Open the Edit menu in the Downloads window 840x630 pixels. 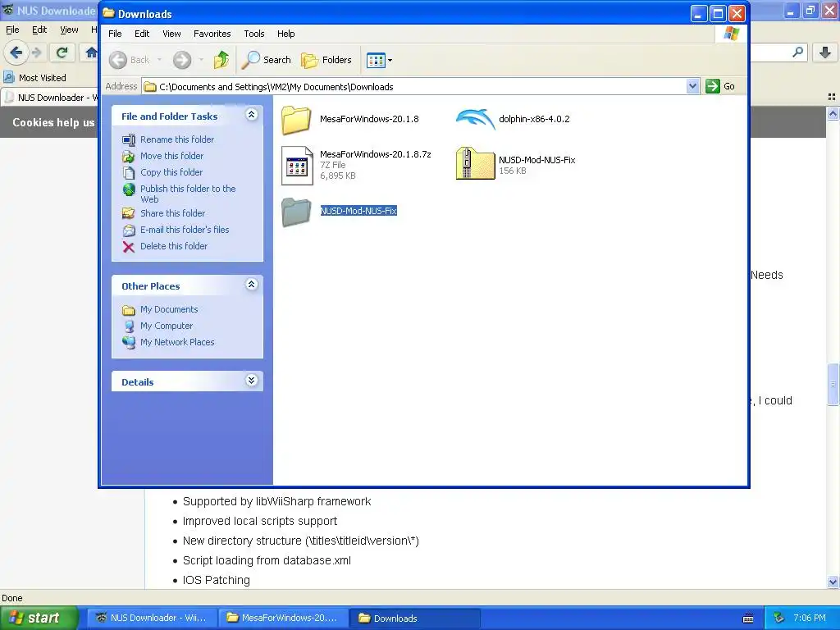click(x=142, y=34)
